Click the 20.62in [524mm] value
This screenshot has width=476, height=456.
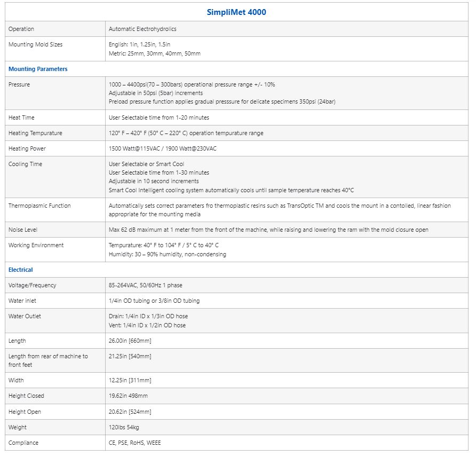(130, 412)
